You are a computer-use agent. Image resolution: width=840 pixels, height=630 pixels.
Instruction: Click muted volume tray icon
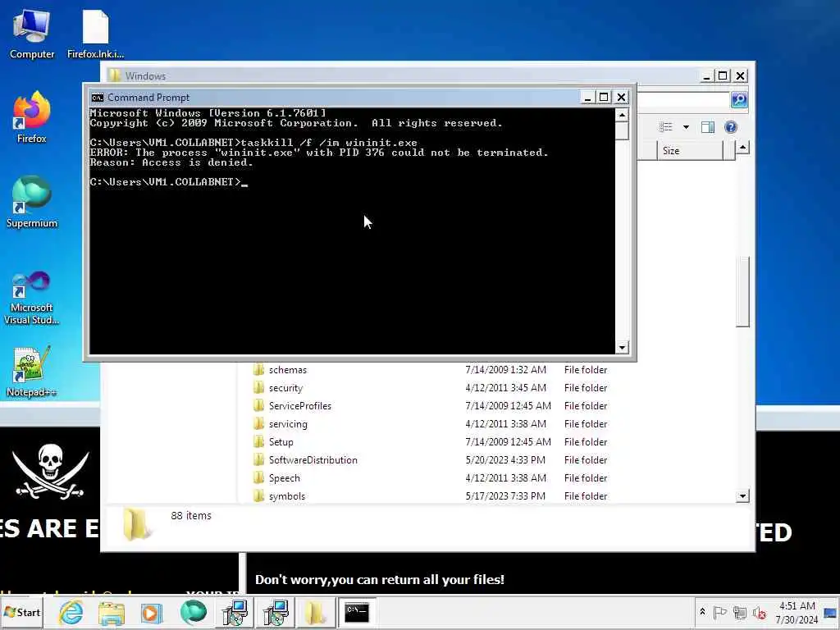click(x=759, y=612)
